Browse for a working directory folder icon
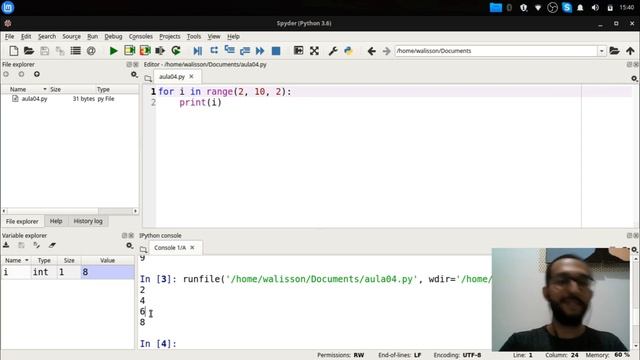 [614, 51]
